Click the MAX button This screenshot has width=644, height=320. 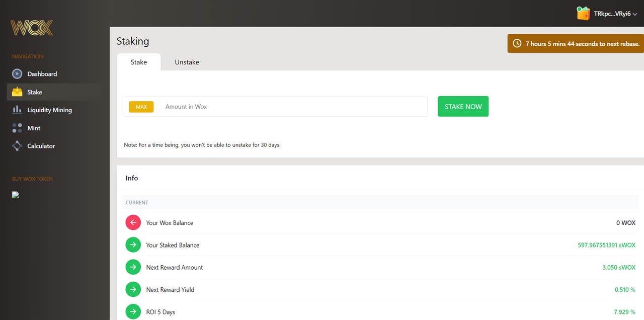click(x=141, y=107)
